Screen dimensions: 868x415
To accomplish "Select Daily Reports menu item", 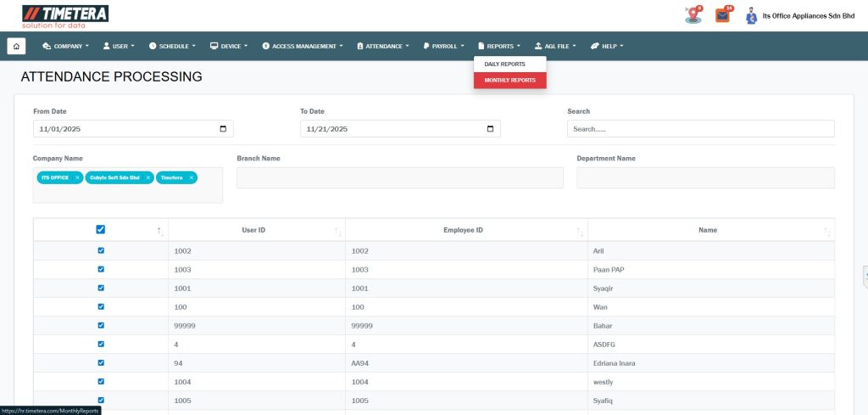I will point(504,64).
